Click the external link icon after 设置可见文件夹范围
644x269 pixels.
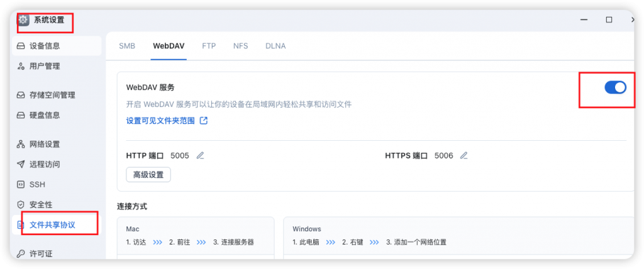204,121
